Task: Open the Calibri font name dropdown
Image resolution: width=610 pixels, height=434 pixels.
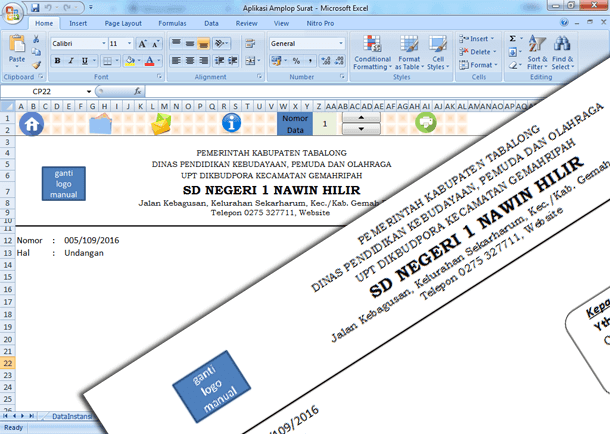Action: [103, 44]
